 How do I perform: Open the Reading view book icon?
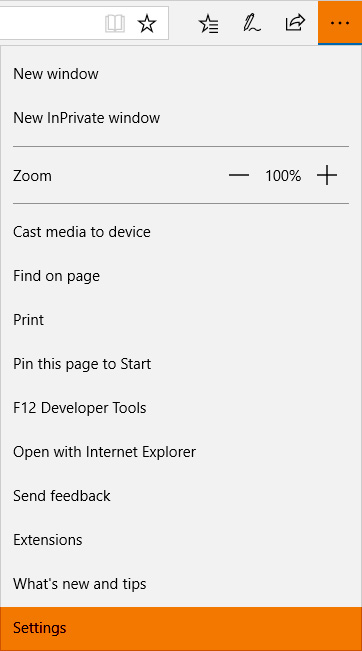(x=115, y=24)
